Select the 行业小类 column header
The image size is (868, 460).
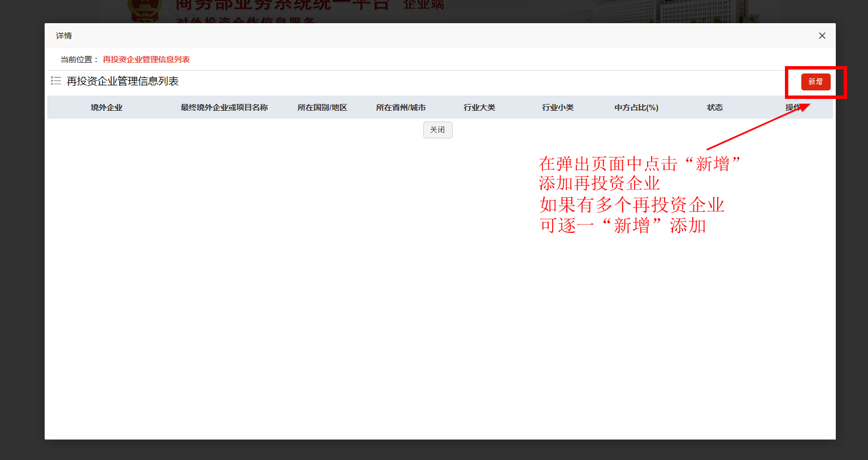point(558,107)
